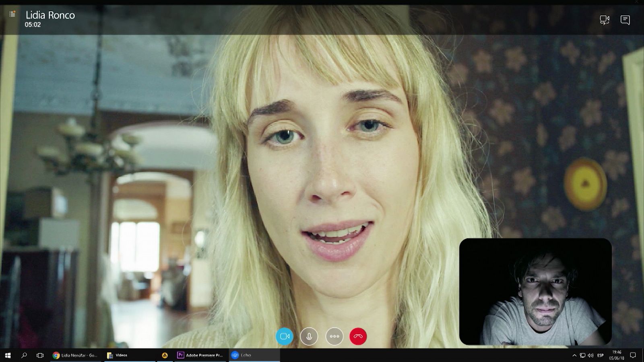This screenshot has width=644, height=362.
Task: Open the three-dot more options menu
Action: [334, 336]
